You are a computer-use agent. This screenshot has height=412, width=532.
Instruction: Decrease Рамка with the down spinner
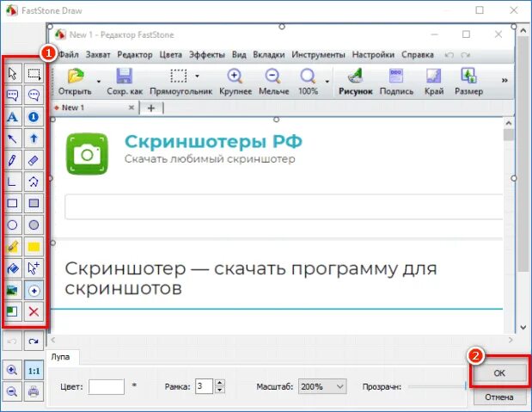click(x=220, y=390)
